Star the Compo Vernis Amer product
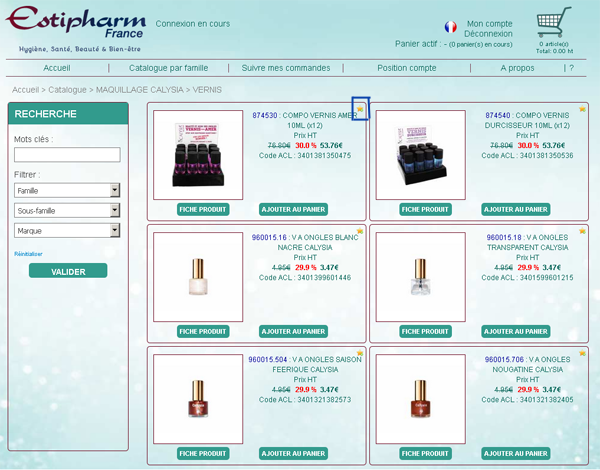The height and width of the screenshot is (470, 600). pyautogui.click(x=360, y=108)
